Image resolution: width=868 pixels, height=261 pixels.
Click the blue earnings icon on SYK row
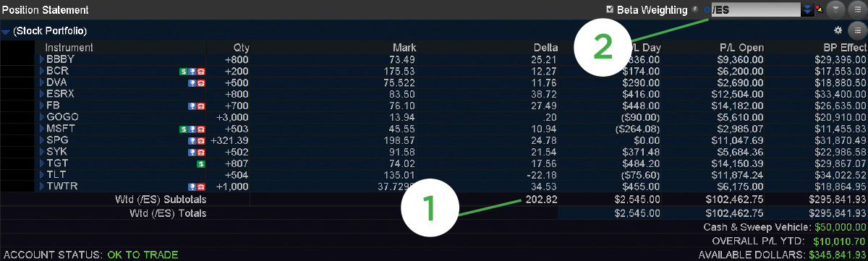(192, 152)
